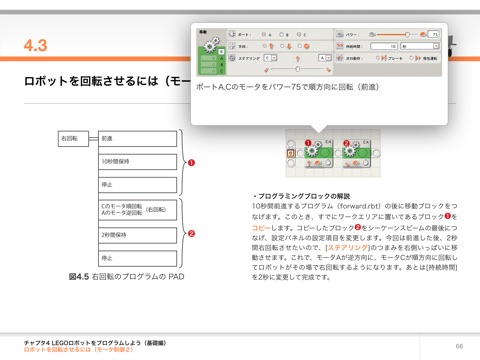The width and height of the screenshot is (480, 360).
Task: Open the orange ステアリング link
Action: click(348, 247)
